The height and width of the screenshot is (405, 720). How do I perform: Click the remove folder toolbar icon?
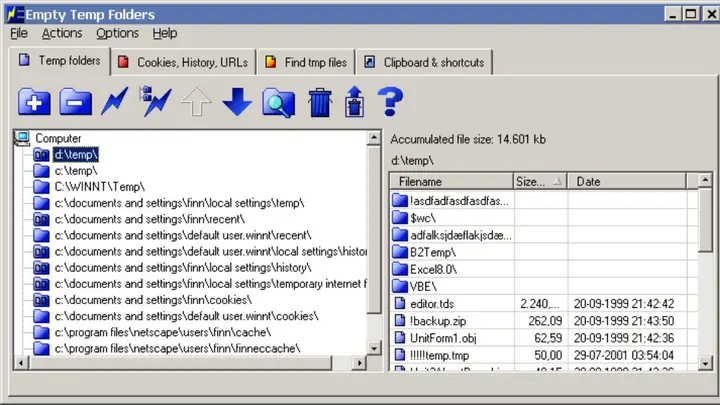coord(75,102)
